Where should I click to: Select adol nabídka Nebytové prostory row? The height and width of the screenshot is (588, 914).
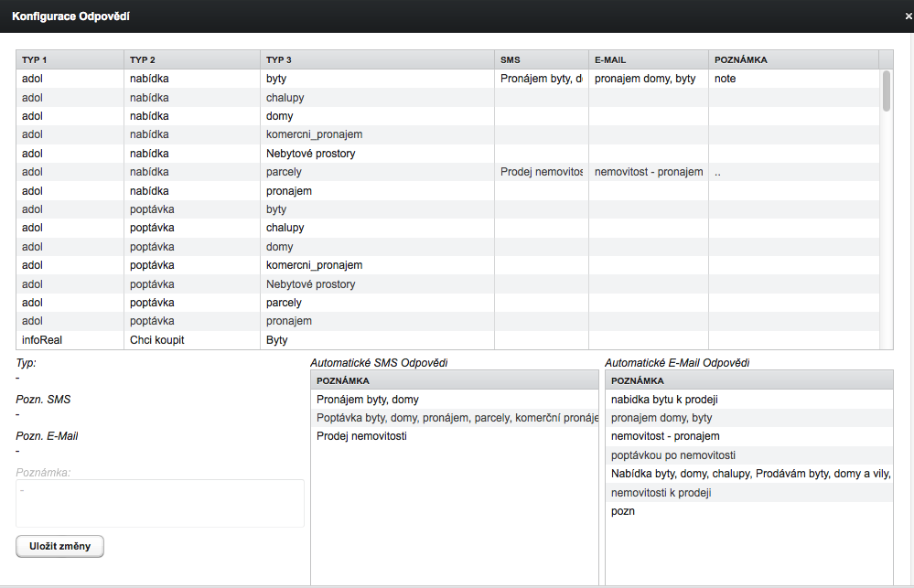point(447,154)
